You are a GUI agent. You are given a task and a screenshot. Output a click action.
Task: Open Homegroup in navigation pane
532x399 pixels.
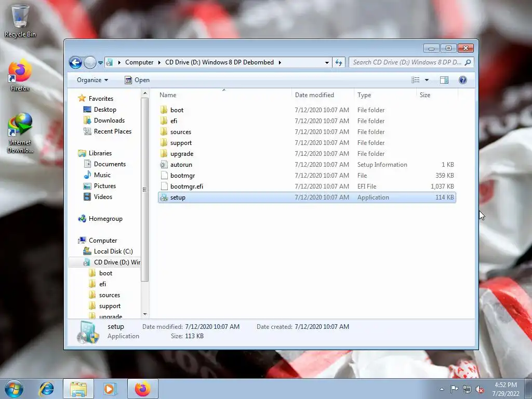click(x=100, y=219)
